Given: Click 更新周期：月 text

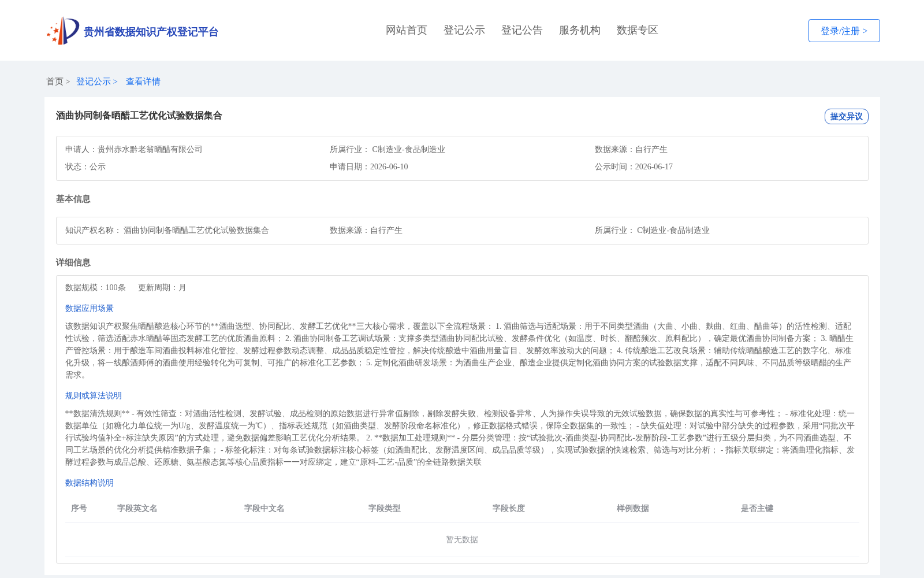Looking at the screenshot, I should pyautogui.click(x=162, y=287).
